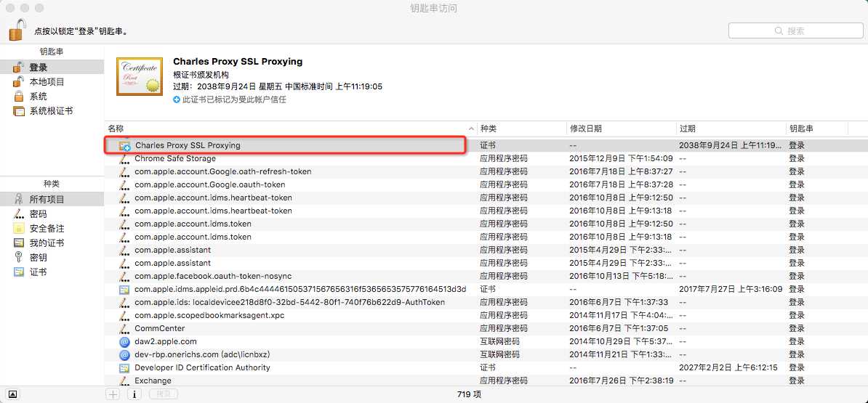Image resolution: width=868 pixels, height=403 pixels.
Task: Sort by the 名称 column header
Action: [292, 129]
